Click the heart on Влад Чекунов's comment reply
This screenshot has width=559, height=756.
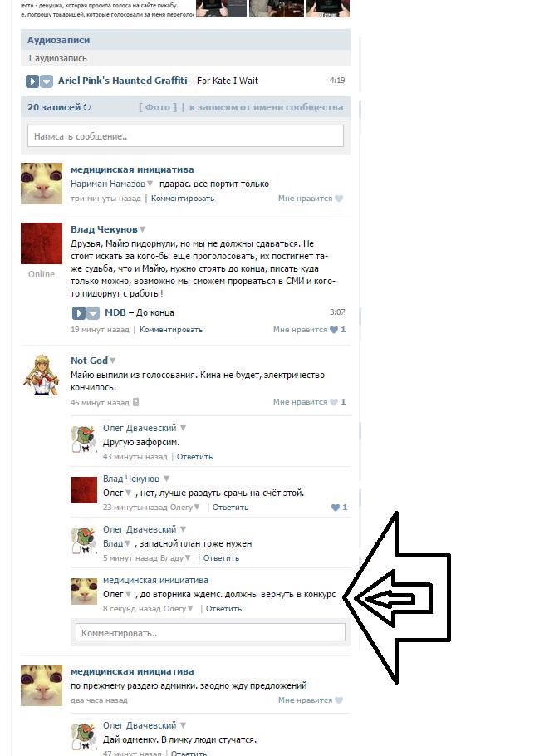coord(336,508)
